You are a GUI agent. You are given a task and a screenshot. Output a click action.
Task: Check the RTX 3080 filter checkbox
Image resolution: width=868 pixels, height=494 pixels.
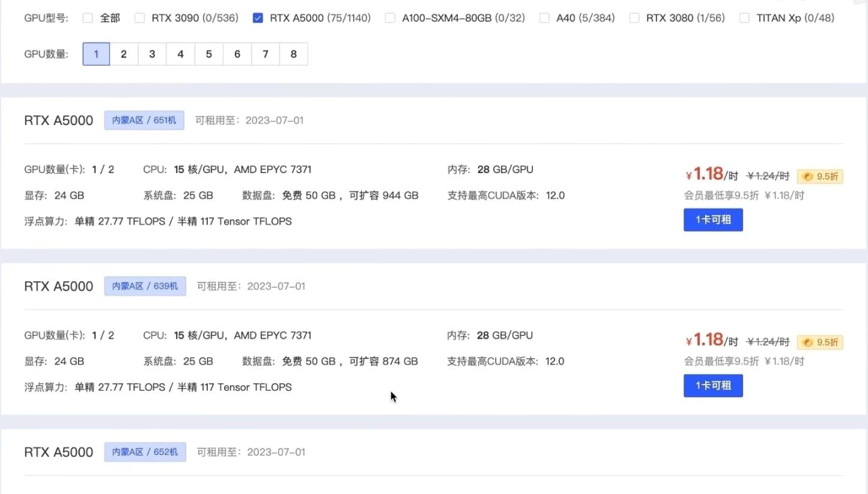pos(634,18)
